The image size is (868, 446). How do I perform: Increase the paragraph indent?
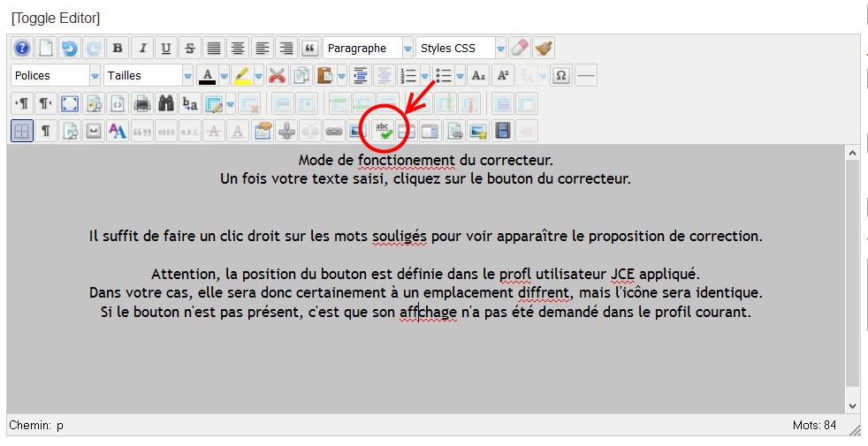coord(361,75)
